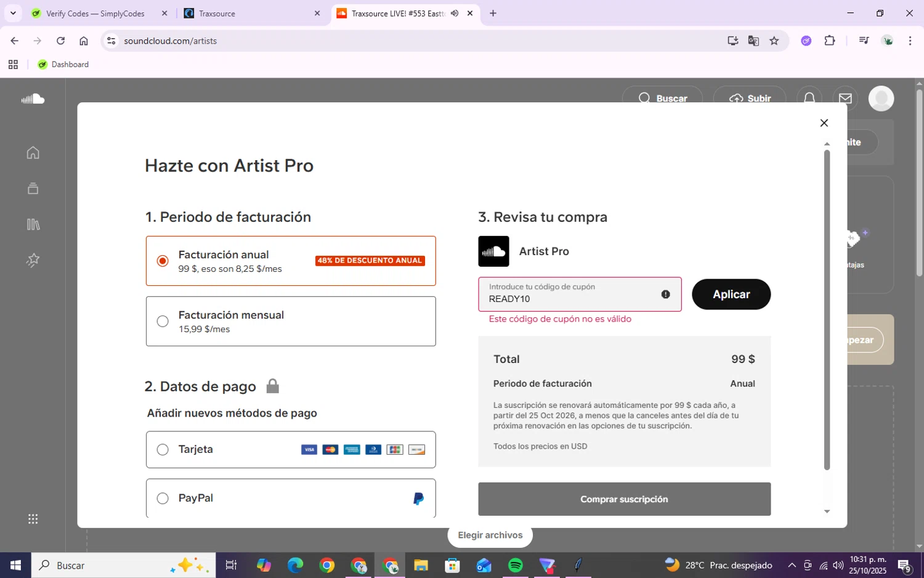The image size is (924, 578).
Task: Open the messages envelope icon
Action: pyautogui.click(x=845, y=98)
